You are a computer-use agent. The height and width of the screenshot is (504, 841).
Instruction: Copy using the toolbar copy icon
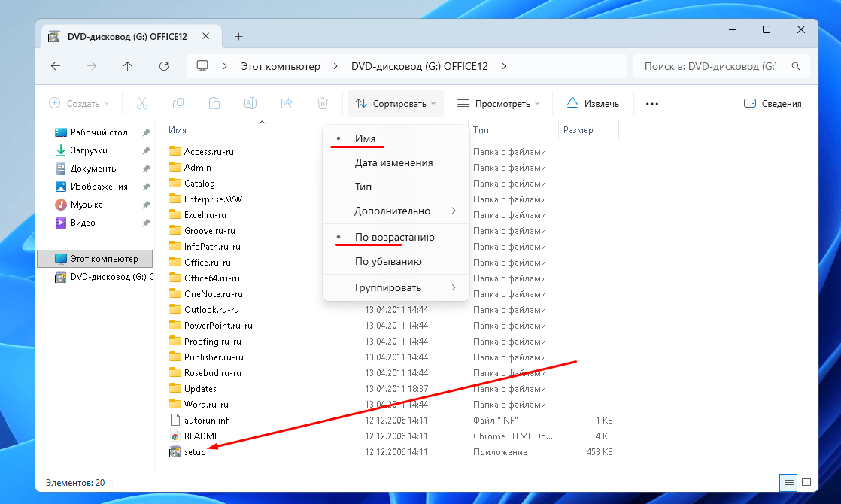178,103
